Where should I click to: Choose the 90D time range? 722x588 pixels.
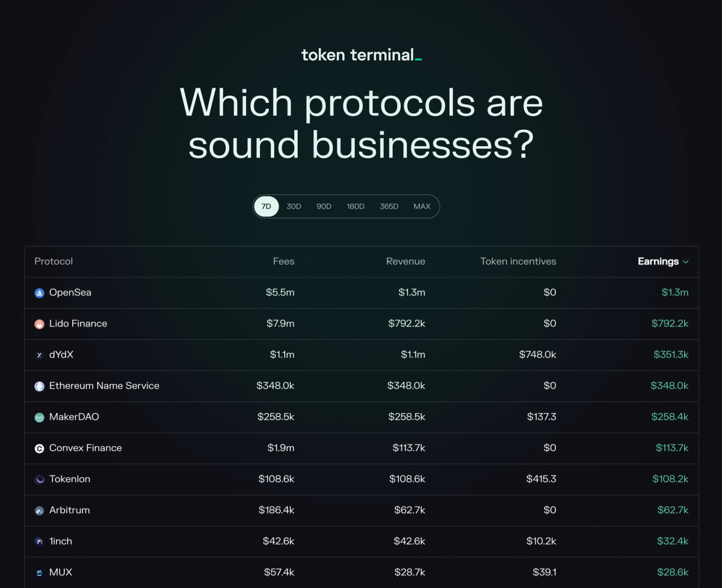(x=324, y=206)
